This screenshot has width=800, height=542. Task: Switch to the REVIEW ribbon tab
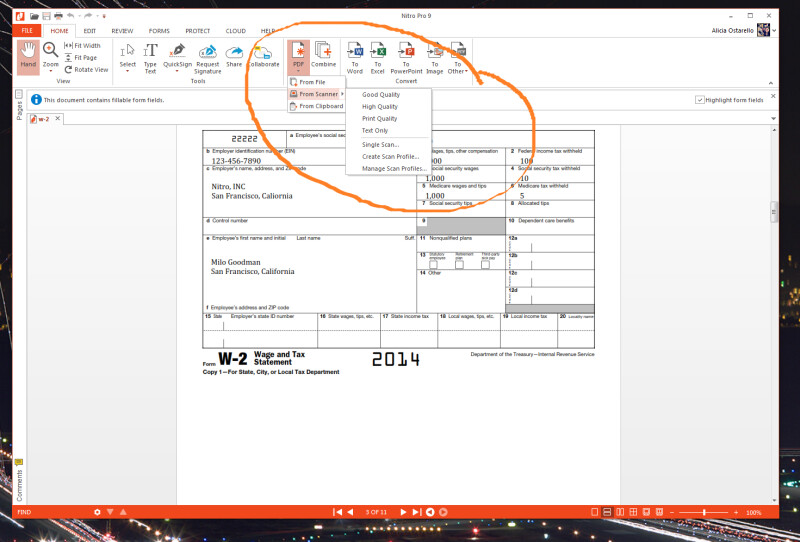point(122,31)
